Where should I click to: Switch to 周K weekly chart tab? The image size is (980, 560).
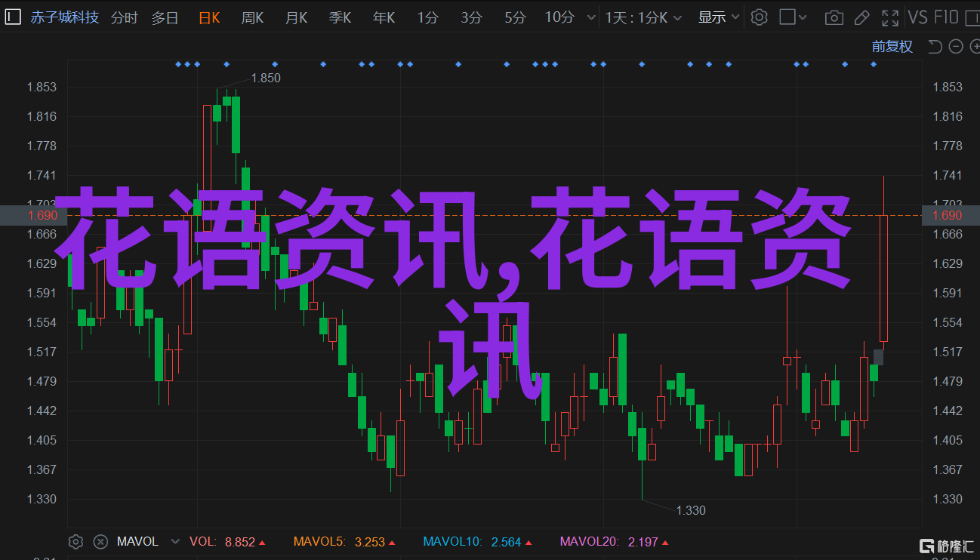(x=252, y=17)
